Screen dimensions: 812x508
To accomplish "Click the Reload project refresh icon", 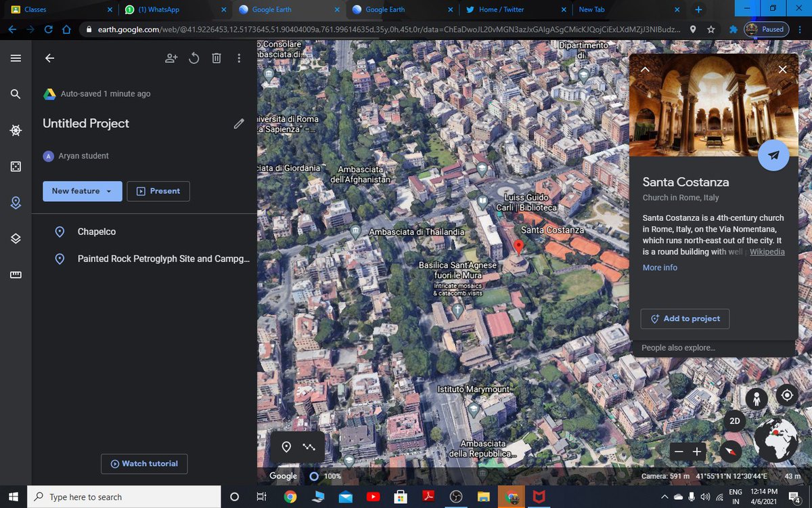I will coord(194,58).
